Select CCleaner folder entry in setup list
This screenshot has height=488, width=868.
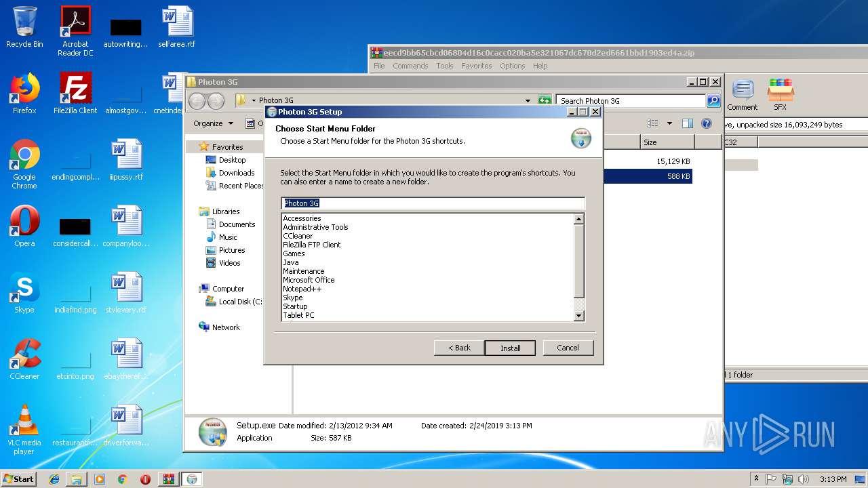[x=298, y=236]
